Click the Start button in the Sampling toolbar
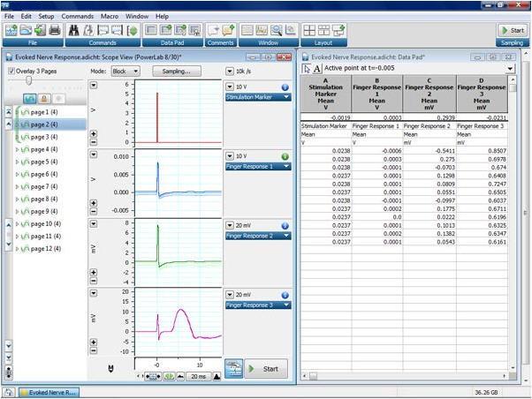This screenshot has width=532, height=399. pyautogui.click(x=513, y=31)
